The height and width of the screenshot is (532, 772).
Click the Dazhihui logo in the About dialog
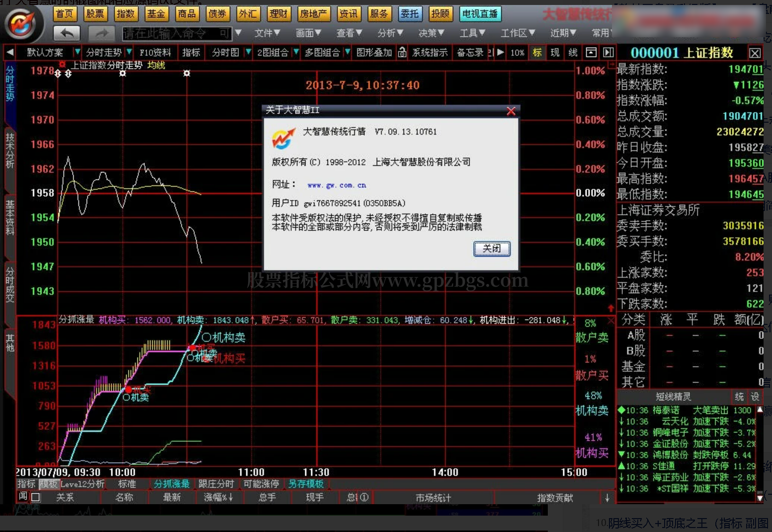[x=283, y=139]
